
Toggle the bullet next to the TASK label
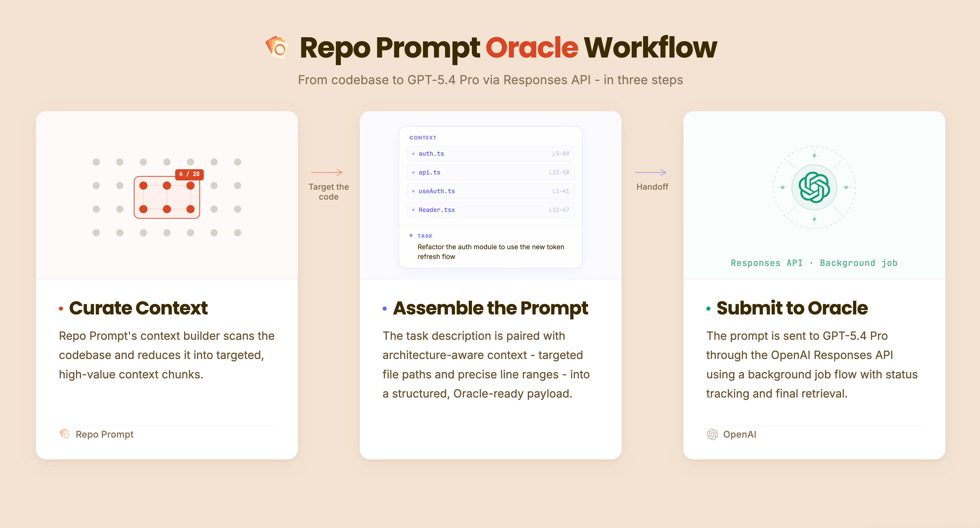(411, 236)
